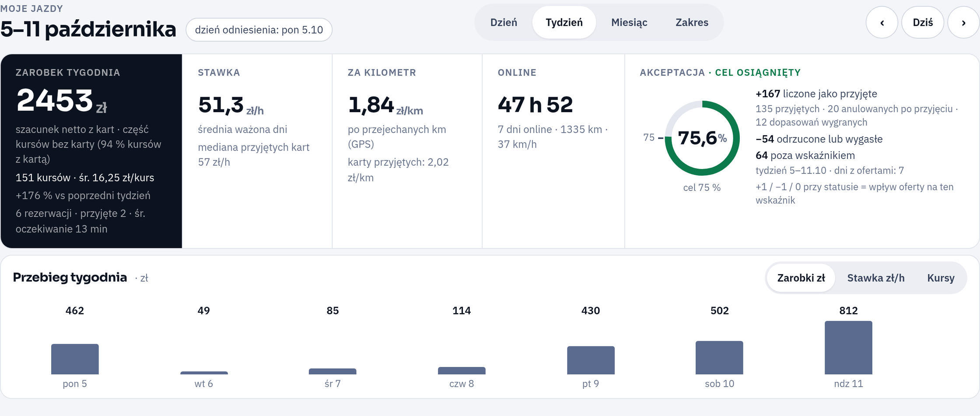This screenshot has width=980, height=416.
Task: Open the Miesiąc view tab
Action: [x=629, y=23]
